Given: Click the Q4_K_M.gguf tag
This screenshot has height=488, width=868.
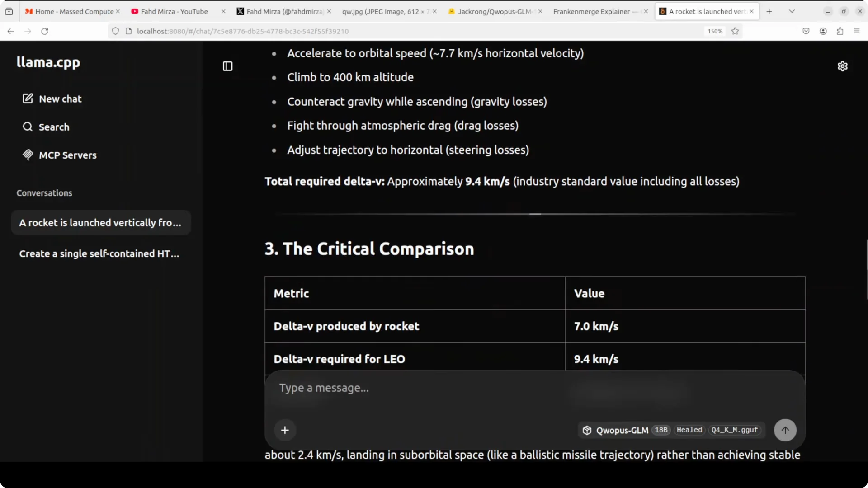Looking at the screenshot, I should 734,430.
